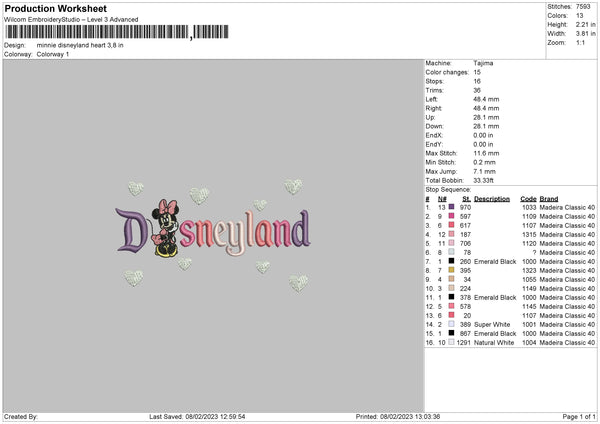Select the black swatch with 260 stitches
The image size is (600, 424).
[452, 261]
